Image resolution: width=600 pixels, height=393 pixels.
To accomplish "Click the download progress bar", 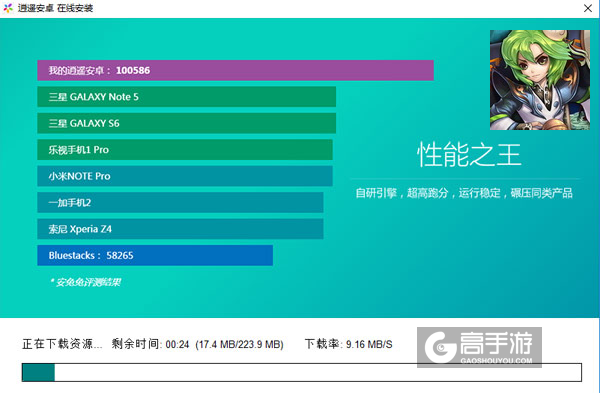I will tap(302, 372).
